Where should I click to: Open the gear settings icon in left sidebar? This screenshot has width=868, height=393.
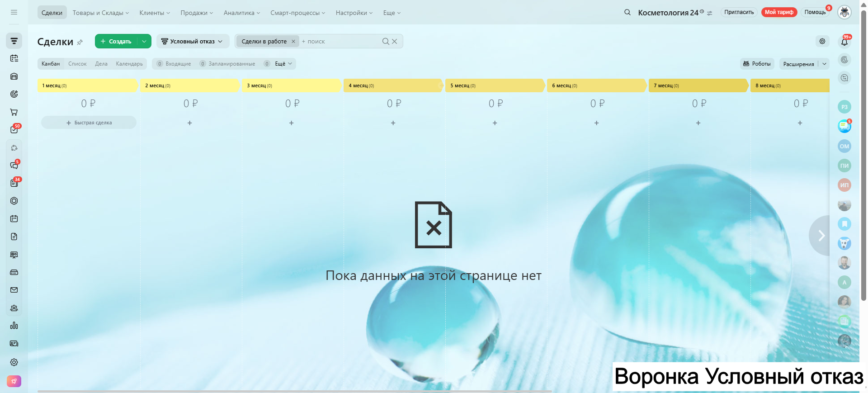pos(14,362)
